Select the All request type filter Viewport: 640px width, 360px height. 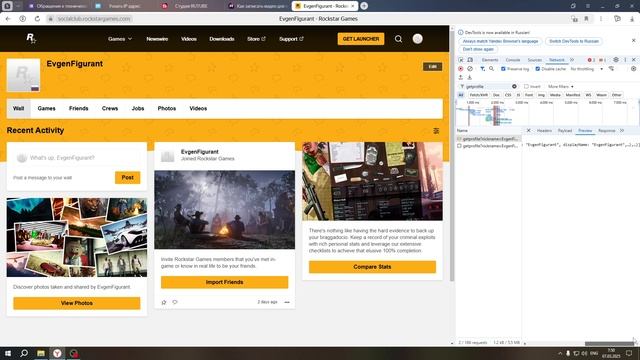(461, 95)
